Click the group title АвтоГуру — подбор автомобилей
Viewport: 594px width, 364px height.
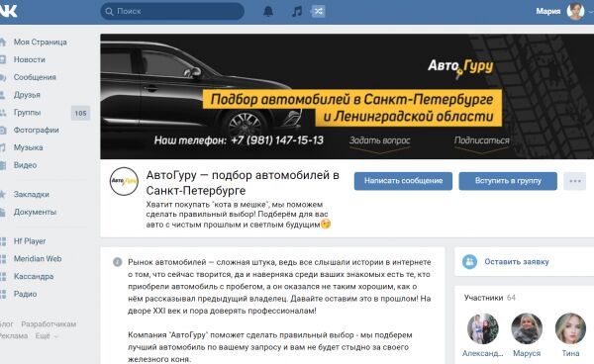click(243, 182)
